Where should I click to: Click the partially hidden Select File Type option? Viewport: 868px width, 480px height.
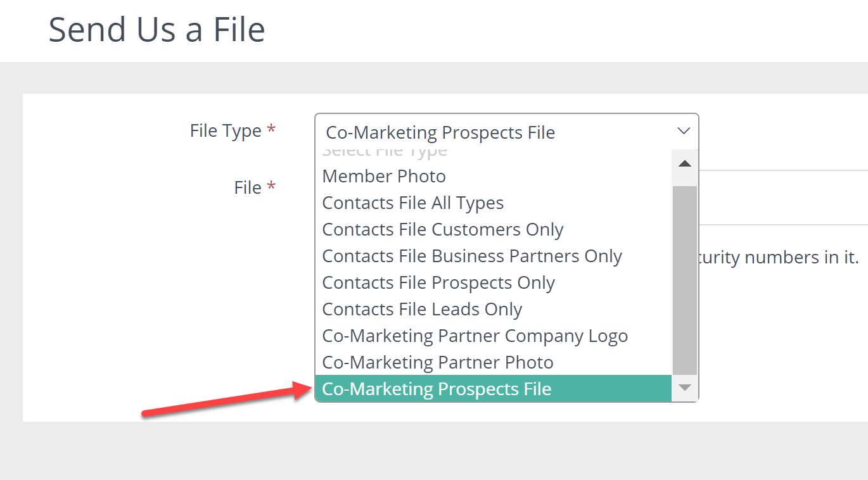[385, 153]
